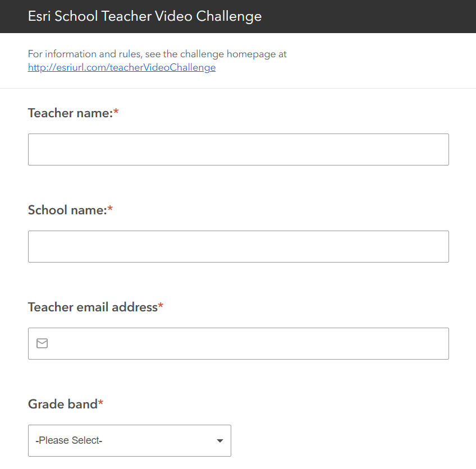This screenshot has width=476, height=469.
Task: Click the divider line under the challenge link
Action: (238, 88)
